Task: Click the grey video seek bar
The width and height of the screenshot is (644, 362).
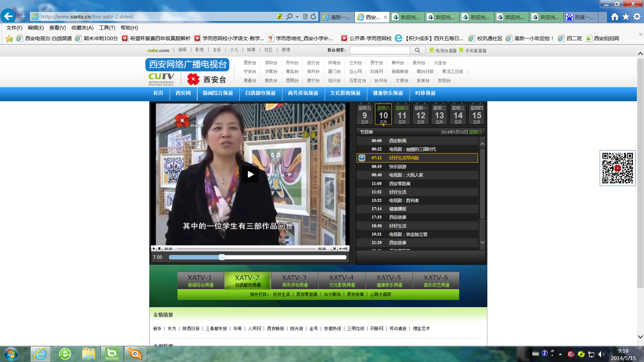Action: [x=247, y=249]
